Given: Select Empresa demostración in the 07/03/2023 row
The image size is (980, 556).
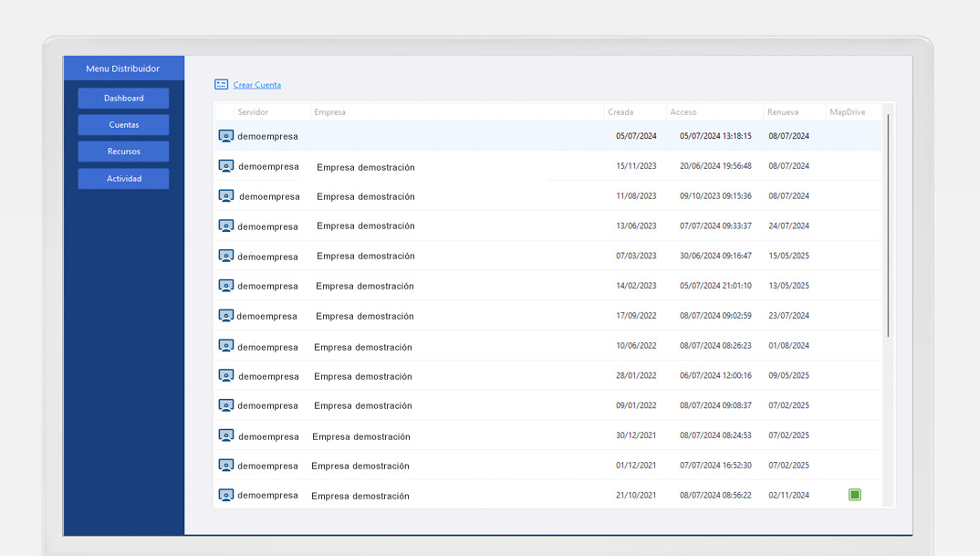Looking at the screenshot, I should pyautogui.click(x=366, y=256).
